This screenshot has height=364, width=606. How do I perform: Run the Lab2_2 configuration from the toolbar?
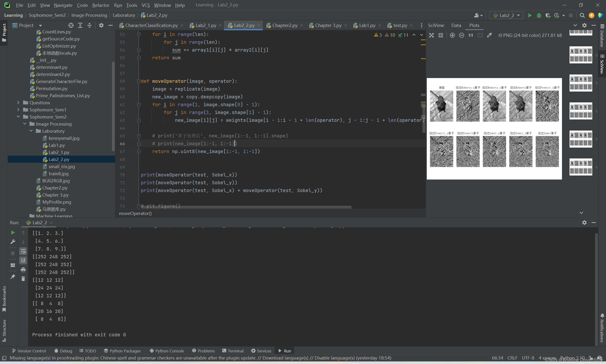(x=530, y=15)
